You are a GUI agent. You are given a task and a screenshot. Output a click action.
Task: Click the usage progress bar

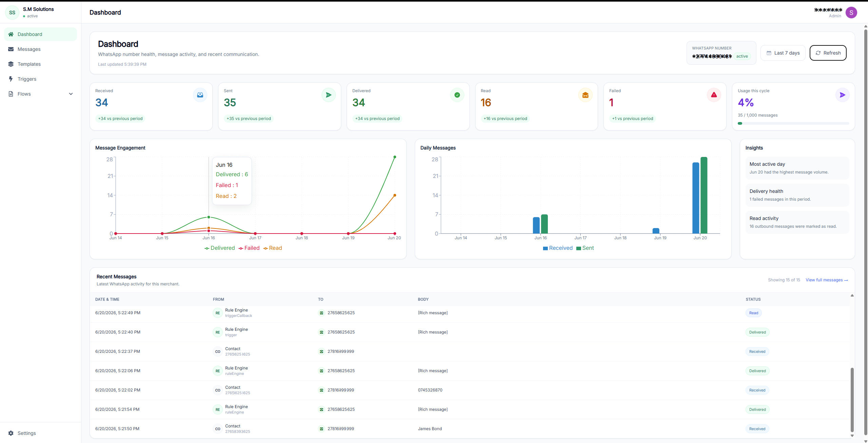click(793, 123)
